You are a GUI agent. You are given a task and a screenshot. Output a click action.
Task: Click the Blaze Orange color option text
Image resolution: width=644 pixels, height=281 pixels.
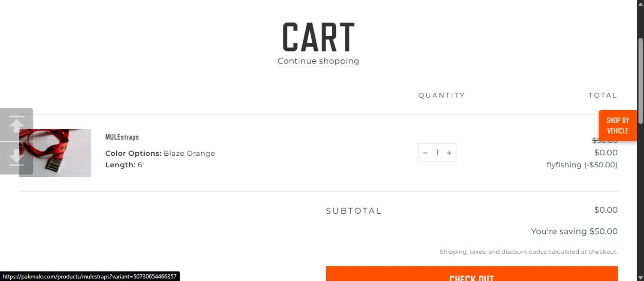click(x=189, y=153)
